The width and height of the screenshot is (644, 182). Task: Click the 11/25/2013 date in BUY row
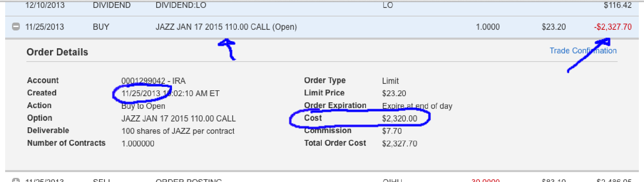pos(45,27)
